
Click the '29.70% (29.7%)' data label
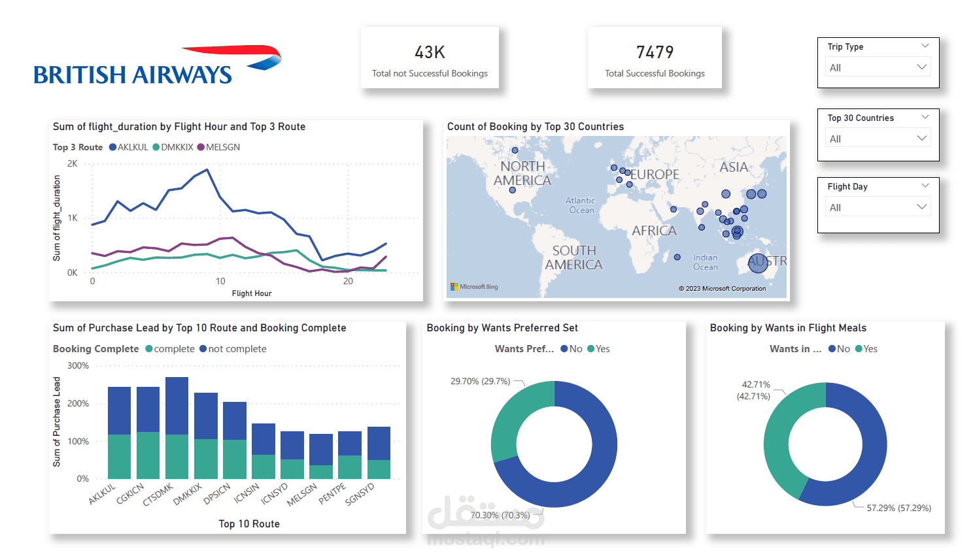(x=481, y=381)
